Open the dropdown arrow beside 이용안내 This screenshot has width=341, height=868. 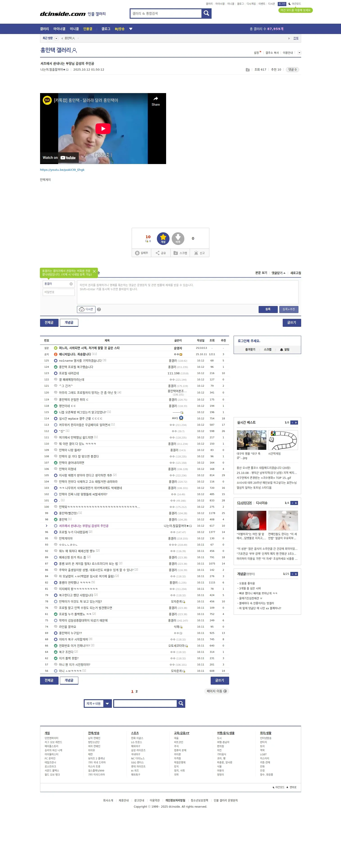[x=299, y=53]
